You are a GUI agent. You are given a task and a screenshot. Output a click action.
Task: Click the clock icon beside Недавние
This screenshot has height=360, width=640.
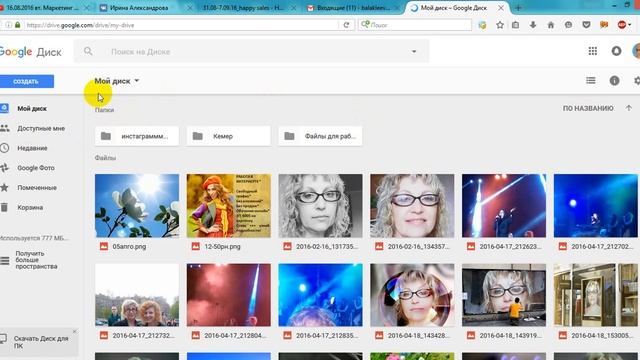pyautogui.click(x=4, y=148)
